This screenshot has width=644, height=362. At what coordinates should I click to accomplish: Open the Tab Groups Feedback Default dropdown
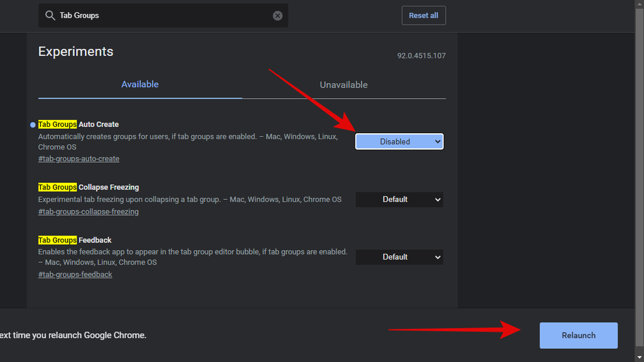(x=399, y=257)
